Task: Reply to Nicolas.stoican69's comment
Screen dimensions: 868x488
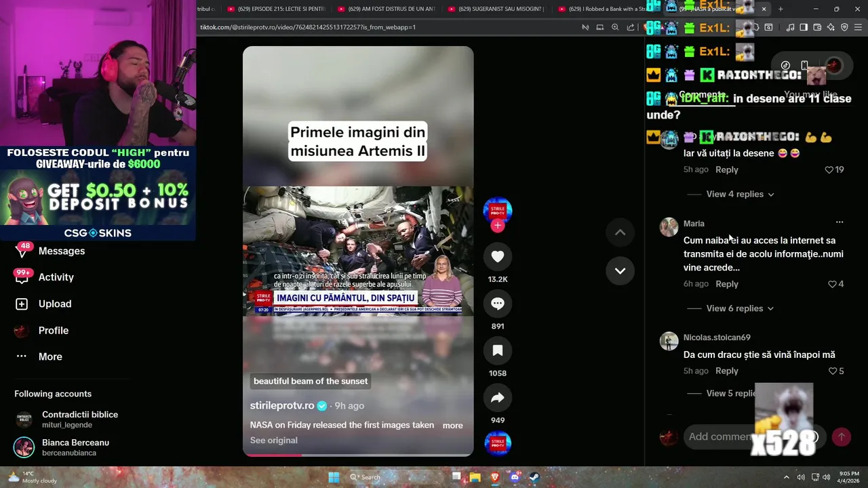Action: (x=727, y=371)
